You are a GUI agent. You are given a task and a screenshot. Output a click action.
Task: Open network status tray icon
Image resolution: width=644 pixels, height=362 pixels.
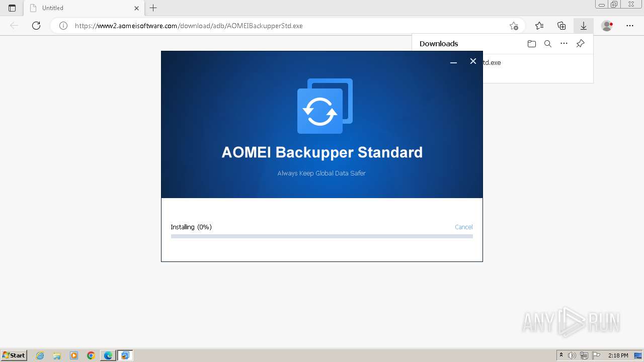(x=584, y=355)
